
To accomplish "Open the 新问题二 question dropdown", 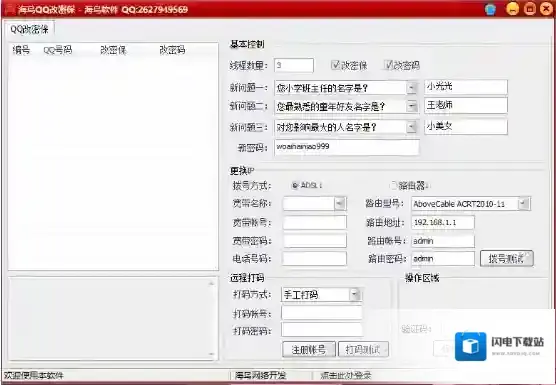I will click(x=411, y=106).
